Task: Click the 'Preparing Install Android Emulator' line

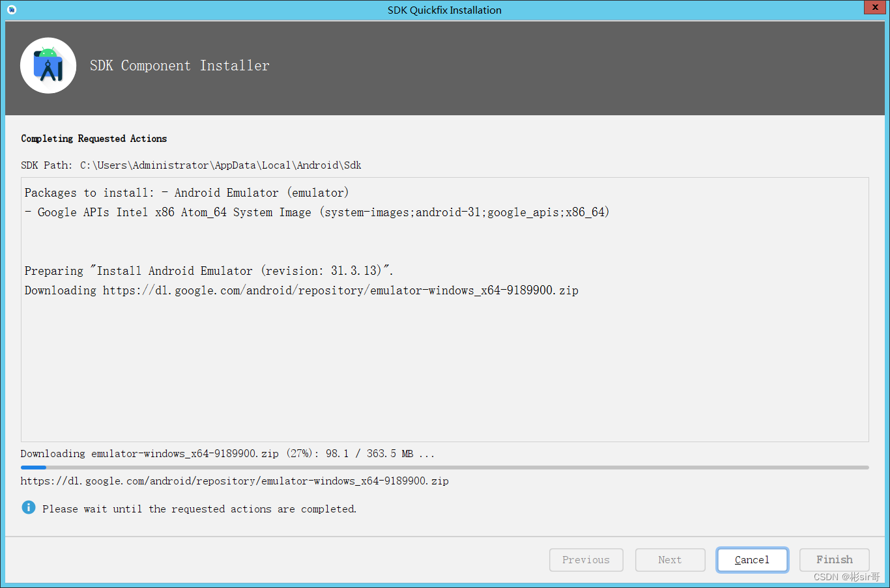Action: pyautogui.click(x=209, y=271)
